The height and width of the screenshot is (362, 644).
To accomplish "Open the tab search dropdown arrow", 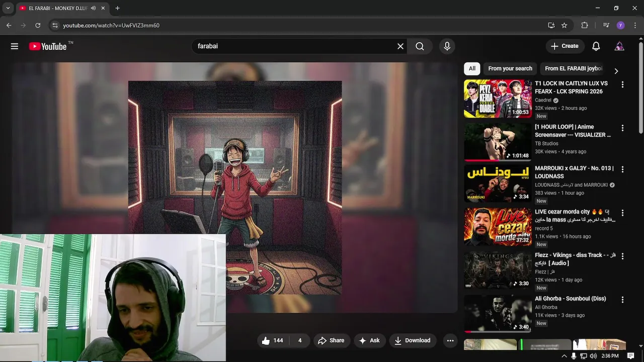I will [x=8, y=8].
